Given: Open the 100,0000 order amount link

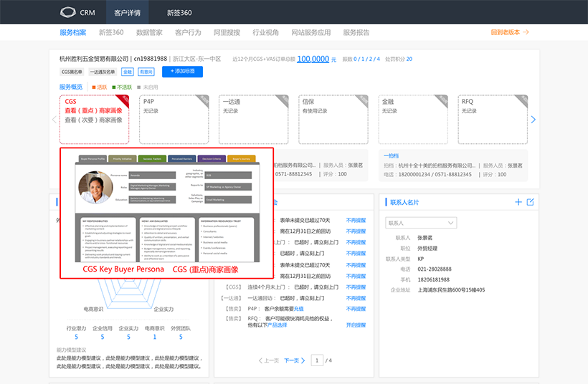Looking at the screenshot, I should coord(313,59).
